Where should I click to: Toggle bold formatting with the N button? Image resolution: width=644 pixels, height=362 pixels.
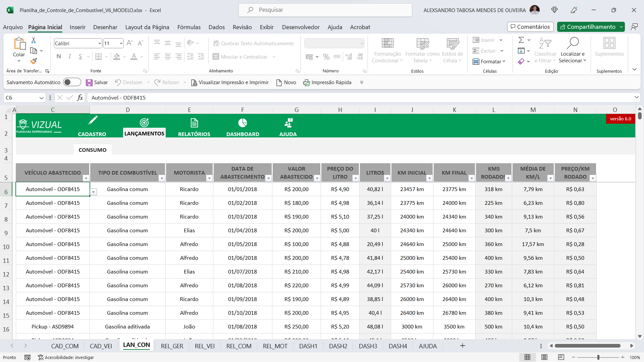(x=58, y=56)
